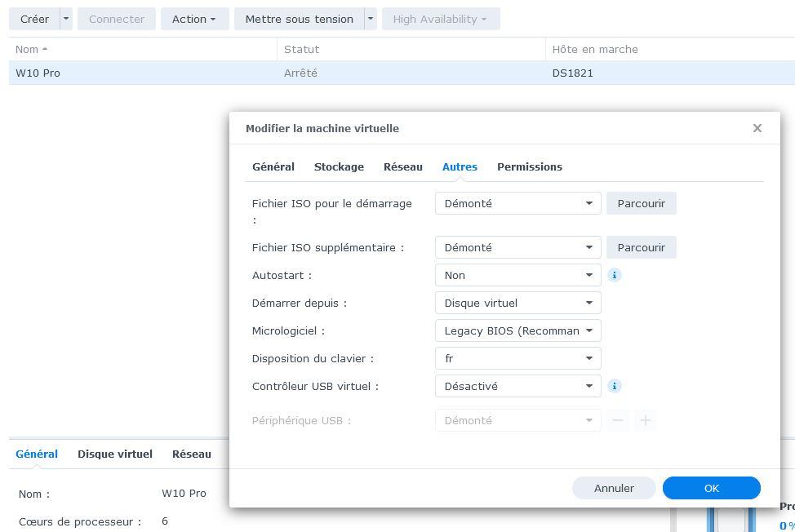Click the Annuler button
Image resolution: width=795 pixels, height=532 pixels.
(x=614, y=488)
